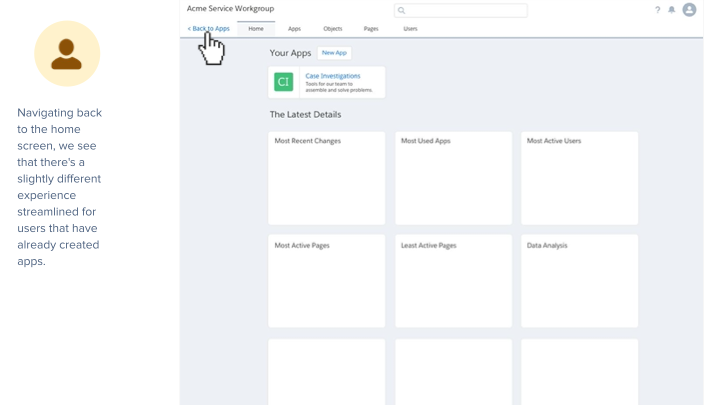Switch to the Home tab
Image resolution: width=720 pixels, height=405 pixels.
pyautogui.click(x=256, y=29)
